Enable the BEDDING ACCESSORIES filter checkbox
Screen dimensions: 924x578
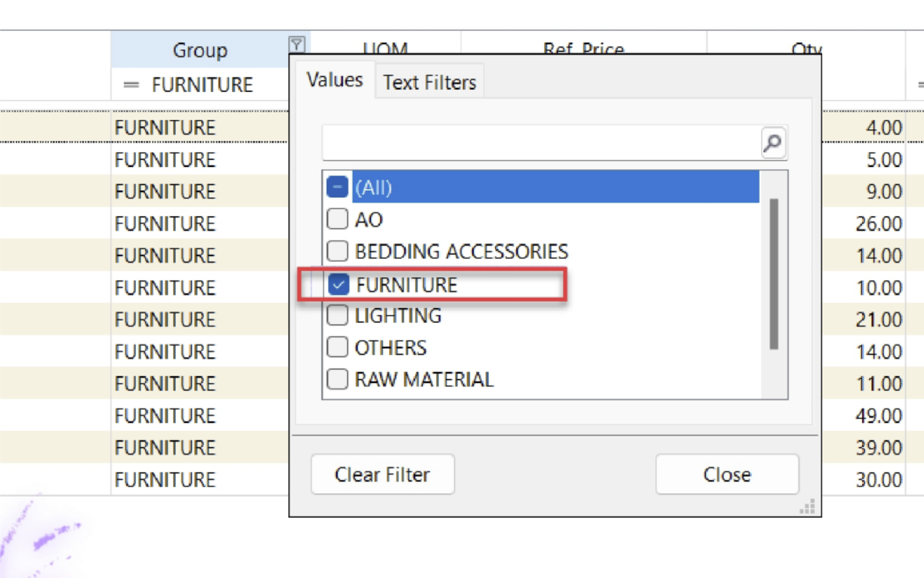[x=337, y=251]
